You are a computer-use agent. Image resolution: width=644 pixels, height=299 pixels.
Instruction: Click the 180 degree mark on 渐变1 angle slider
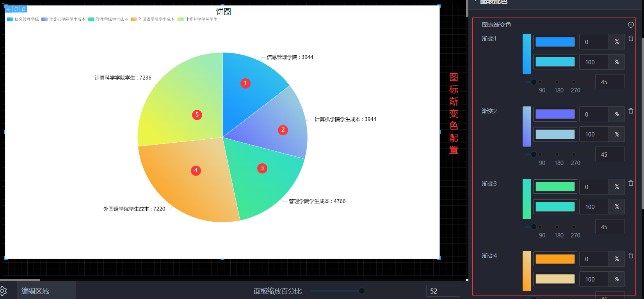557,82
